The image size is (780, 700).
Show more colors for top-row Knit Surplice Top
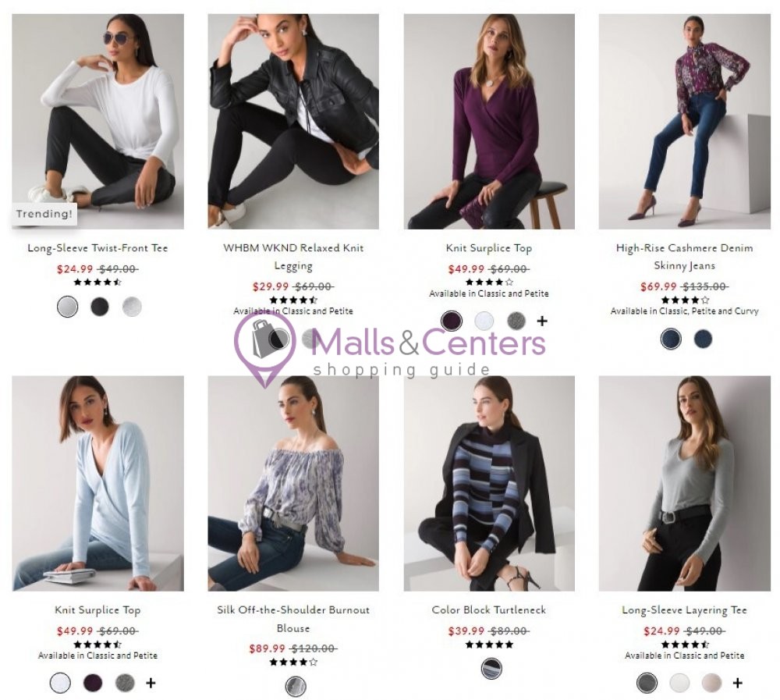pos(542,321)
